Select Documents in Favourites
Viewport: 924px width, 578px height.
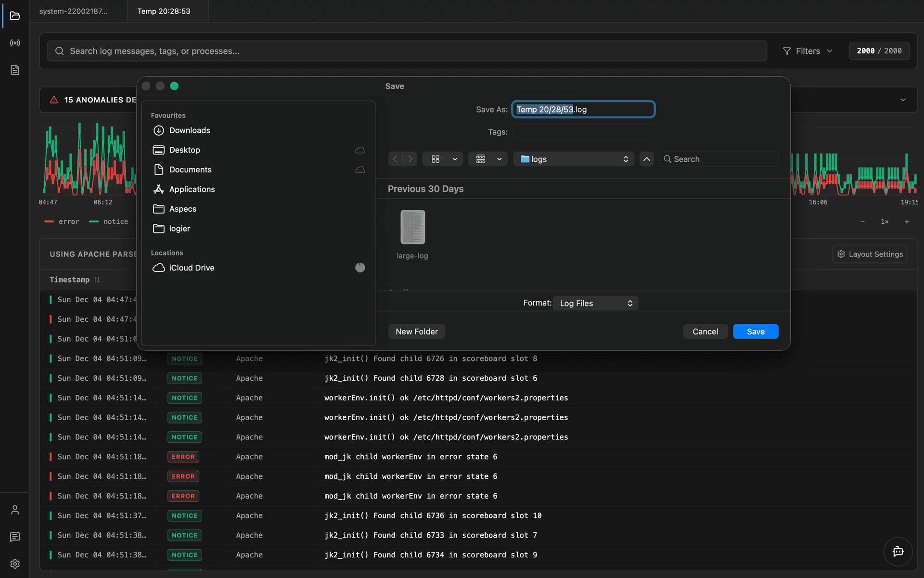click(x=258, y=170)
